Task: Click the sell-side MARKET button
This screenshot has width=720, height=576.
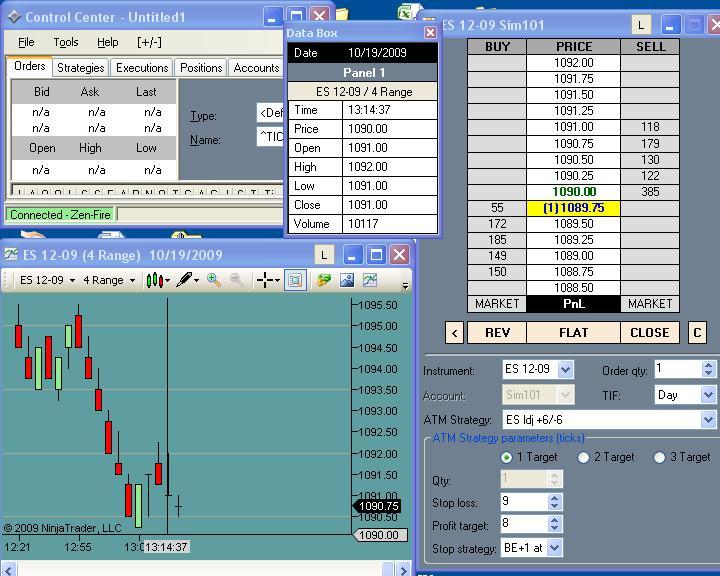Action: click(x=650, y=304)
